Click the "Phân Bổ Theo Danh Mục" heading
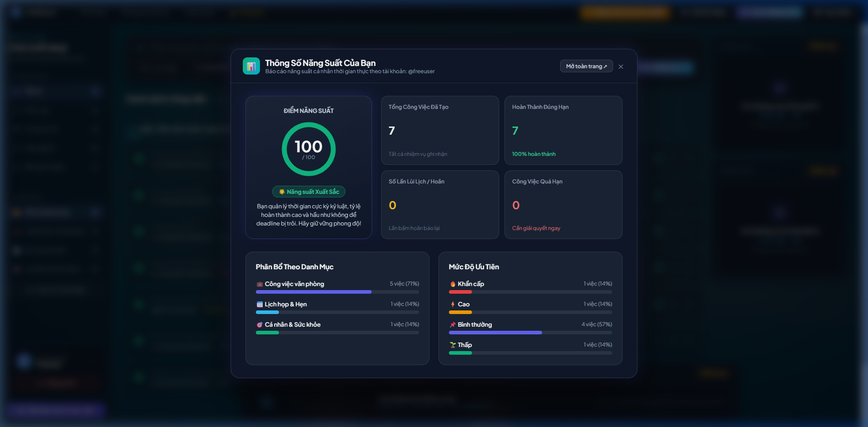 [294, 267]
